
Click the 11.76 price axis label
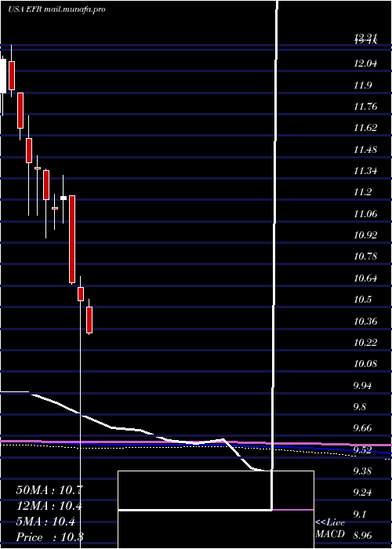click(366, 107)
